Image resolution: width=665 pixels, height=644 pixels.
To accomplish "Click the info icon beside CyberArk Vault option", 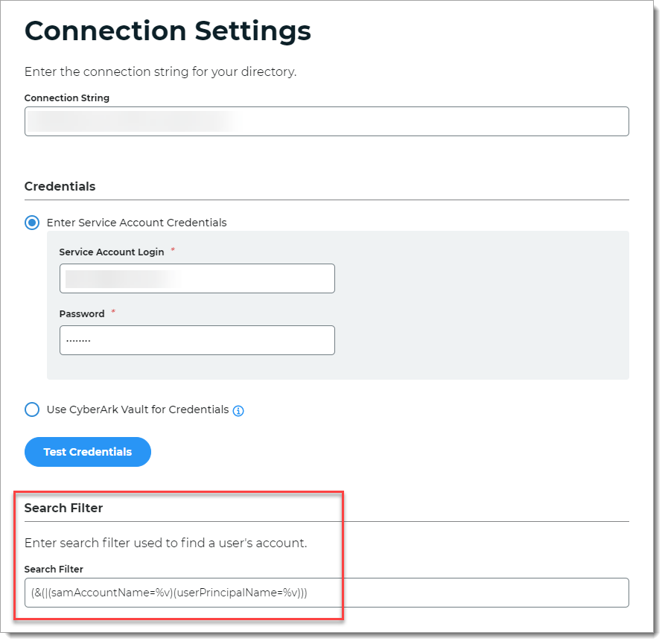I will [x=238, y=410].
